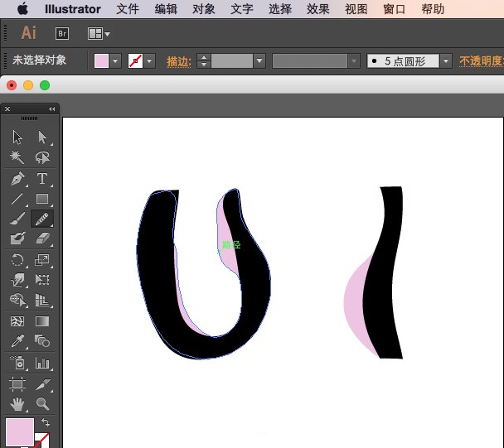Select the Width/Warp tool
This screenshot has width=504, height=448.
(17, 280)
